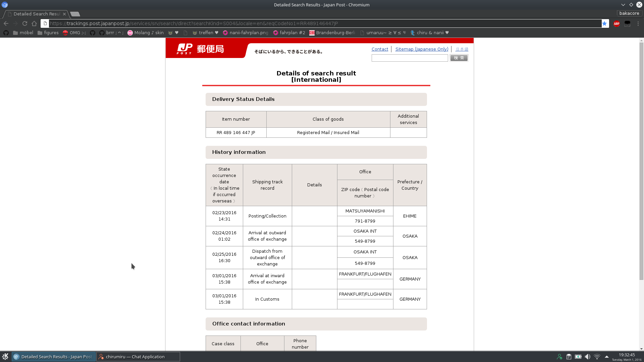The image size is (644, 362).
Task: Open the Adblock Plus extension icon
Action: tap(616, 23)
